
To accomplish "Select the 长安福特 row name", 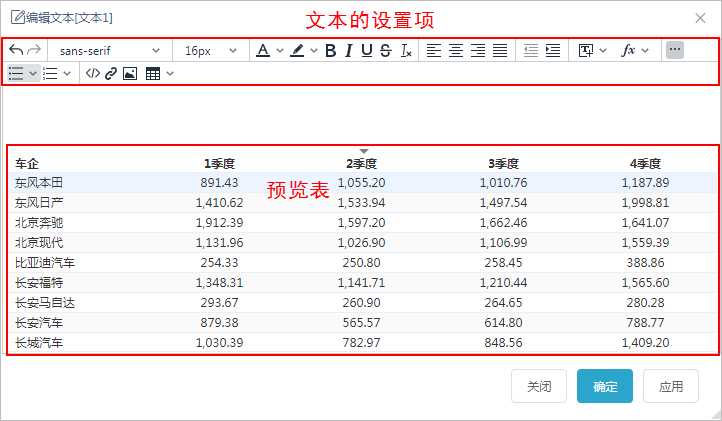I will [39, 283].
